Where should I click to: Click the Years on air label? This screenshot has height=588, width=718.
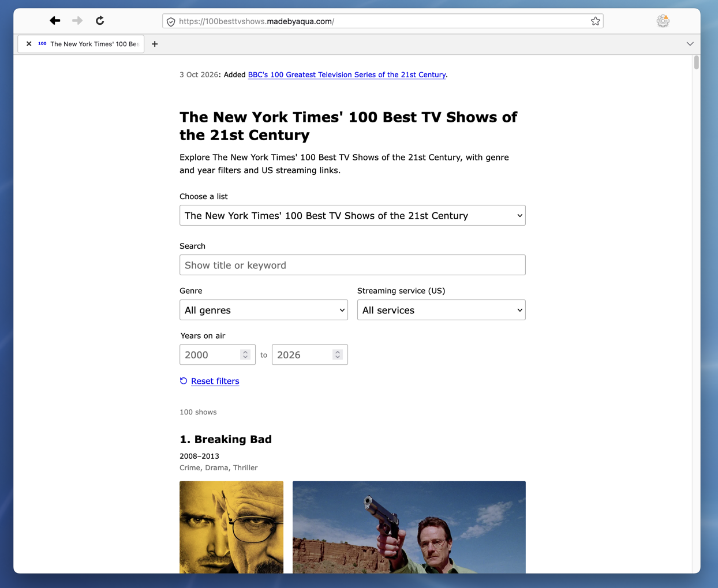click(x=203, y=335)
